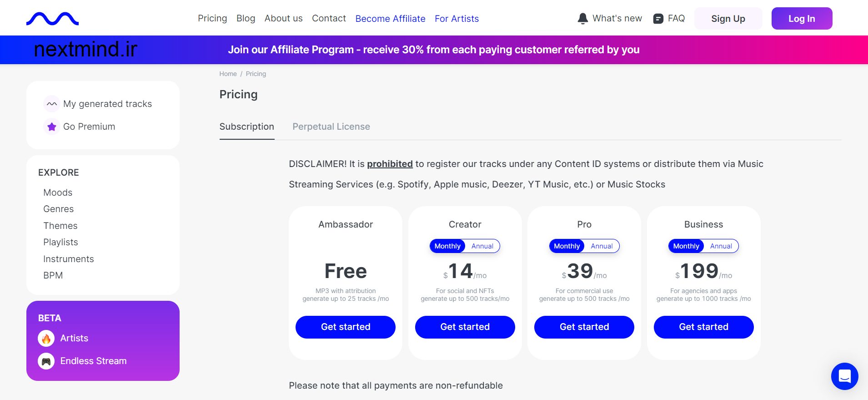Click the Endless Stream gamepad icon
Screen dimensions: 868x400
click(x=46, y=361)
